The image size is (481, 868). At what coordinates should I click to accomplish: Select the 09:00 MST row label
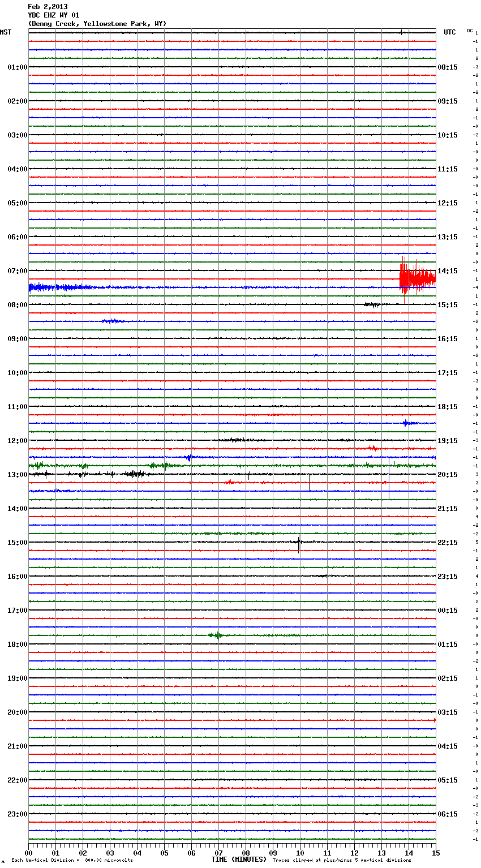(x=18, y=339)
